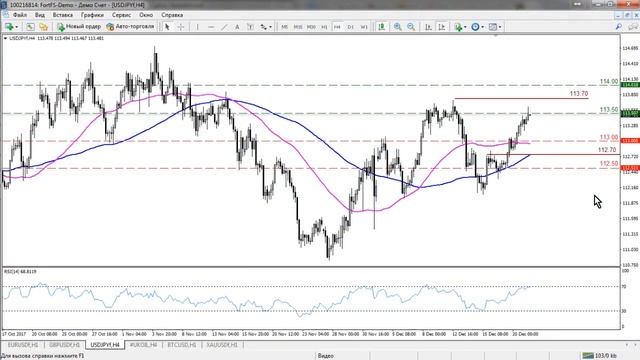Open the Navigator folder-star icon

click(x=43, y=27)
